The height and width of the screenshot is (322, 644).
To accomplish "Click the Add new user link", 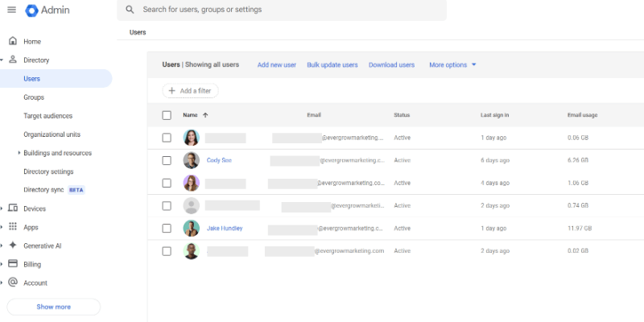I will point(277,64).
